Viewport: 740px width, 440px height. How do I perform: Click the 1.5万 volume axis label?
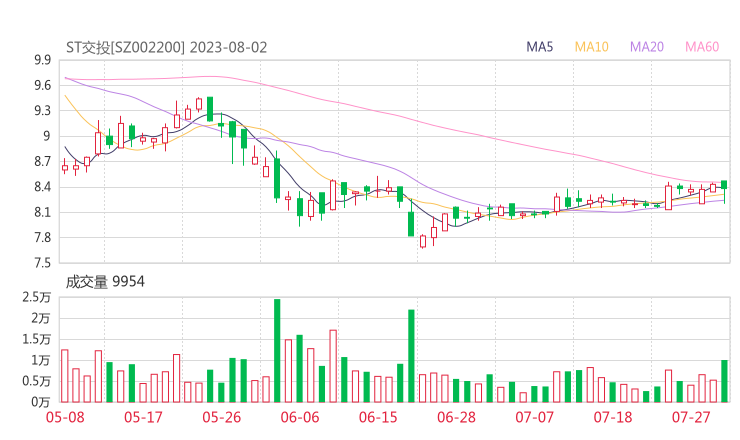point(36,339)
